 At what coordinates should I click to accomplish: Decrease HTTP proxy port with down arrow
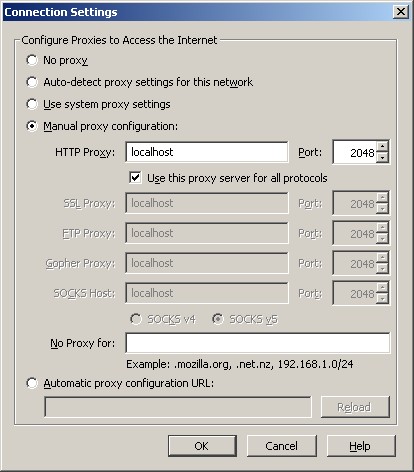tap(383, 157)
